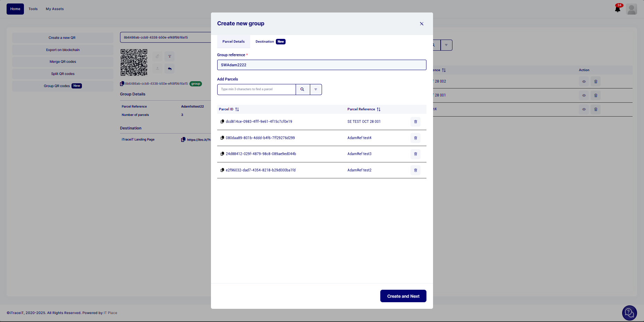Select the Parcel Details tab
Viewport: 644px width, 322px height.
pos(234,42)
